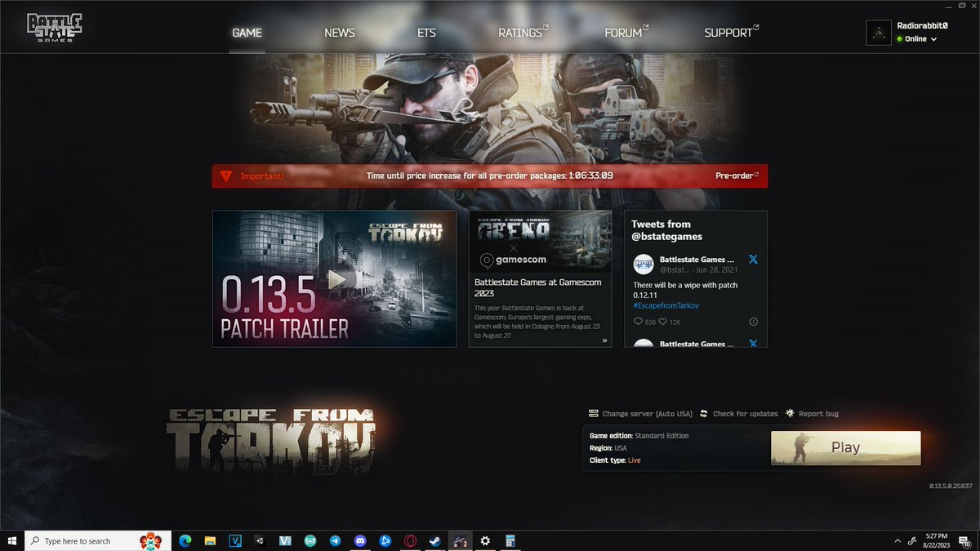Switch to the NEWS tab
The height and width of the screenshot is (551, 980).
339,33
